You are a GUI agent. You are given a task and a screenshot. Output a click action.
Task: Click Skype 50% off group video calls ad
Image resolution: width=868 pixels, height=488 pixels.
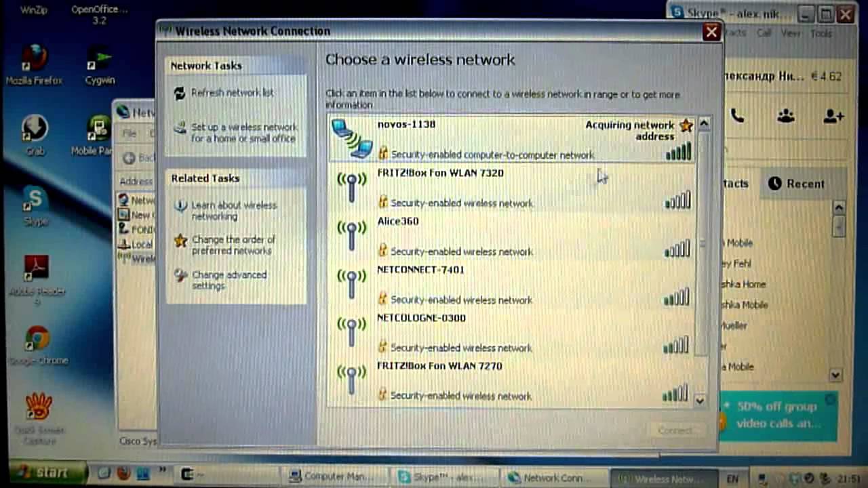pyautogui.click(x=778, y=415)
